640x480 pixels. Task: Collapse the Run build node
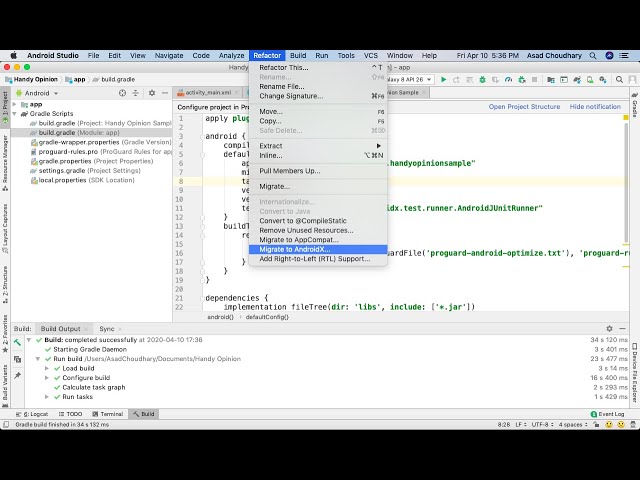click(38, 359)
